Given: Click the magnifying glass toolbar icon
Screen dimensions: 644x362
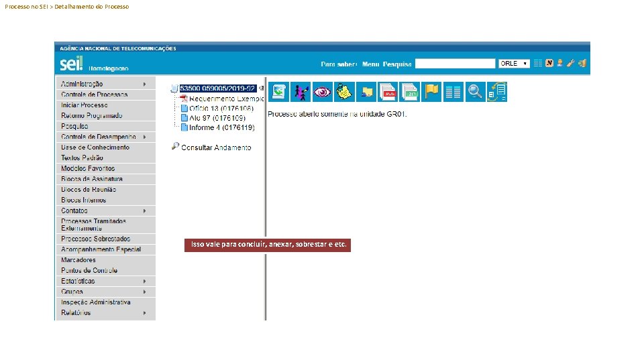Looking at the screenshot, I should click(475, 92).
